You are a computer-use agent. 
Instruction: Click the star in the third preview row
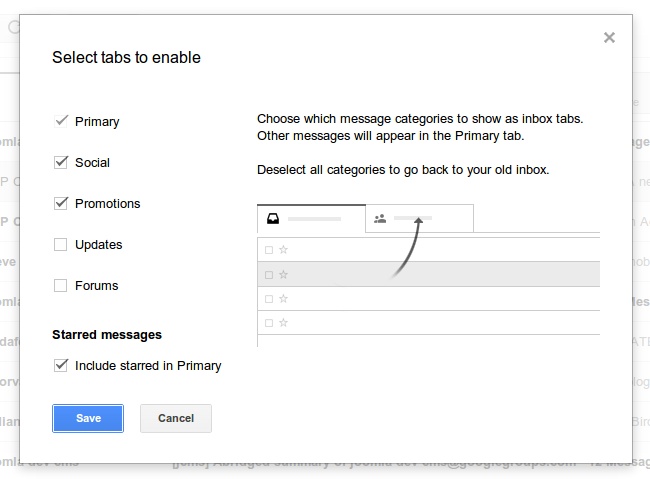click(x=283, y=298)
